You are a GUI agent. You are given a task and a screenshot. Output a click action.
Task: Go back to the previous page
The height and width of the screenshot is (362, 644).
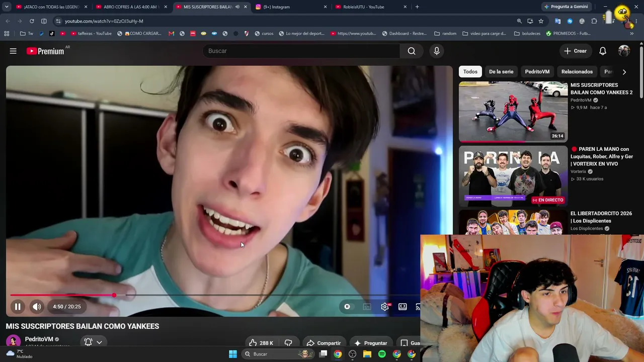coord(8,21)
